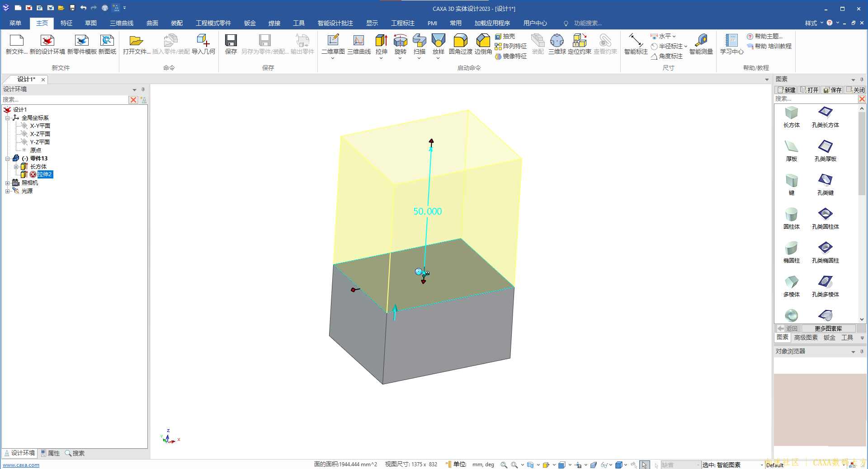Open 设计环境 panel options dropdown
This screenshot has height=469, width=868.
pyautogui.click(x=134, y=89)
